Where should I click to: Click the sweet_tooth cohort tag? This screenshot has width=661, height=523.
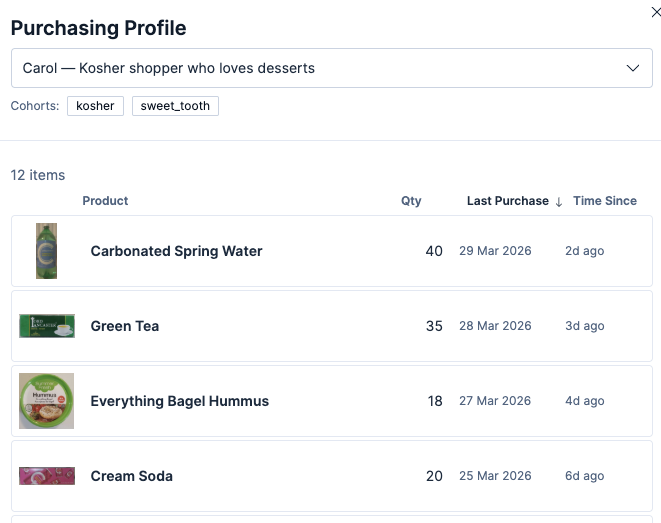point(175,106)
